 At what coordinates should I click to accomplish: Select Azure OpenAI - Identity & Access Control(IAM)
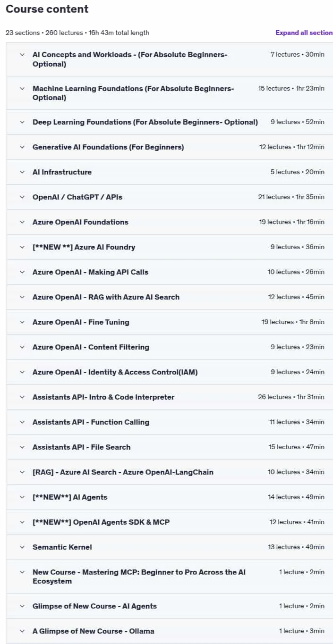(115, 372)
